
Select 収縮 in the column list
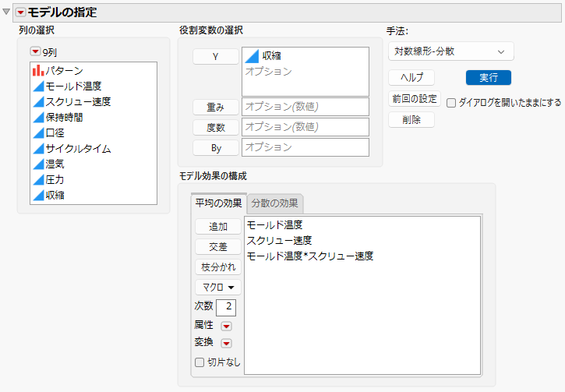[55, 196]
